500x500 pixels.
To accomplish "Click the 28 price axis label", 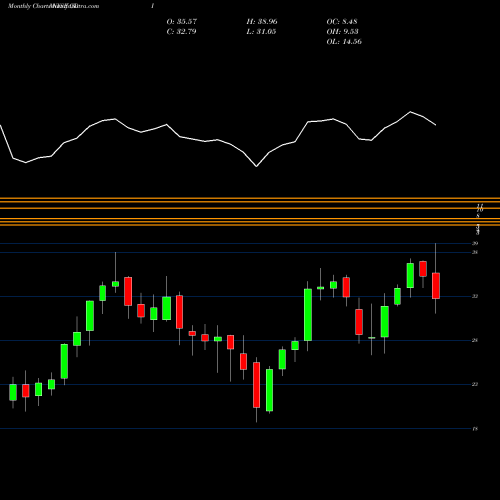I will (475, 340).
